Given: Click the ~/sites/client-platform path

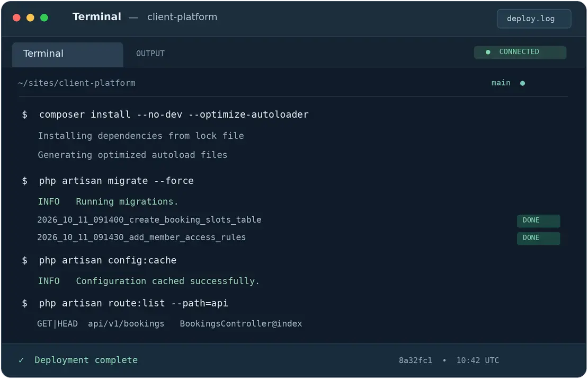Looking at the screenshot, I should [x=76, y=83].
